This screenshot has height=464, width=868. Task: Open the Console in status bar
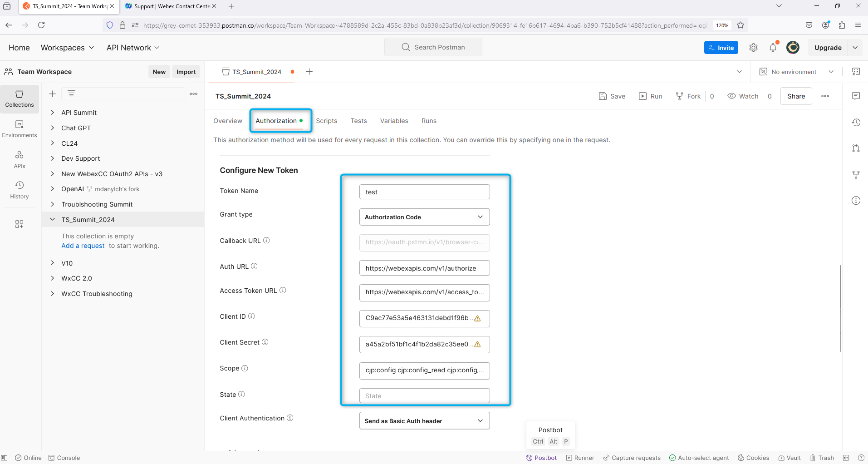pyautogui.click(x=64, y=458)
